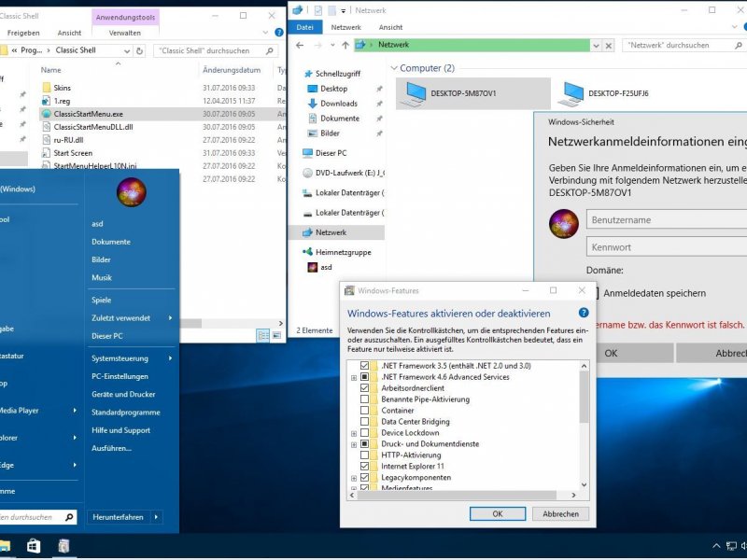The height and width of the screenshot is (560, 747).
Task: Click the DVD-Laufwerk (E:) drive icon
Action: [308, 173]
